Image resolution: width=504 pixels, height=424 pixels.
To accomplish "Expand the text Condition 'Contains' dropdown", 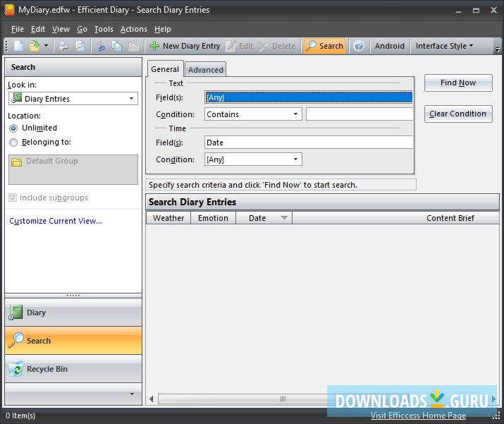I will [253, 114].
